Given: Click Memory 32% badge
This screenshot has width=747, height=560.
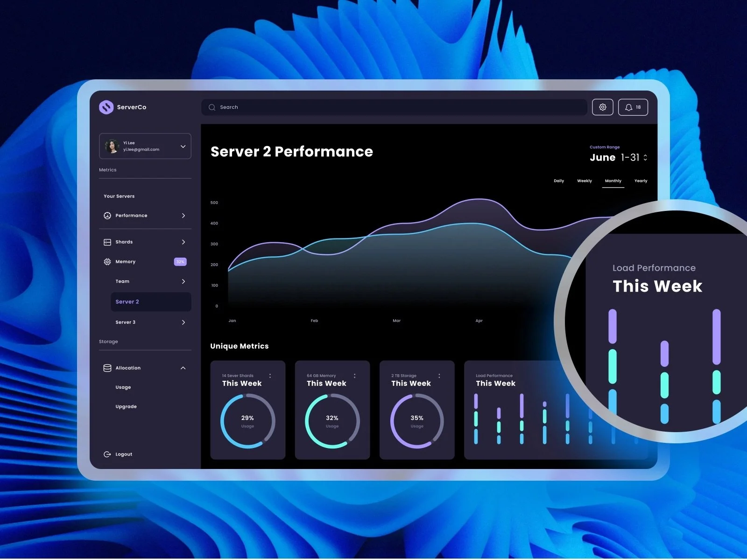Looking at the screenshot, I should pos(180,262).
